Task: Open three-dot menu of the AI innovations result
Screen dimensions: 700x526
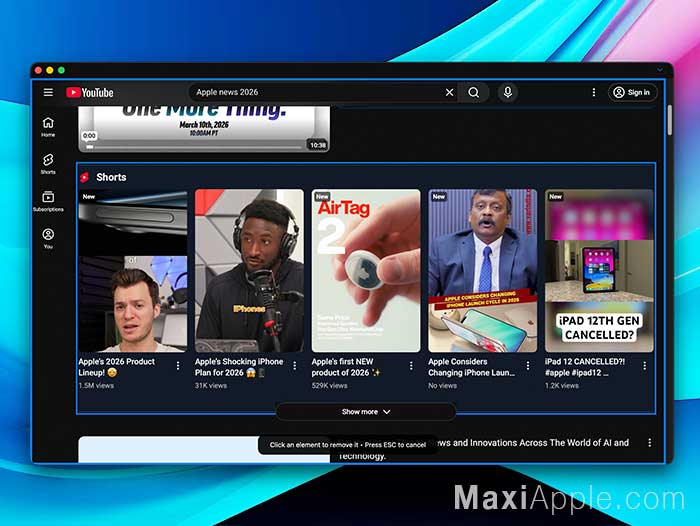Action: [650, 443]
